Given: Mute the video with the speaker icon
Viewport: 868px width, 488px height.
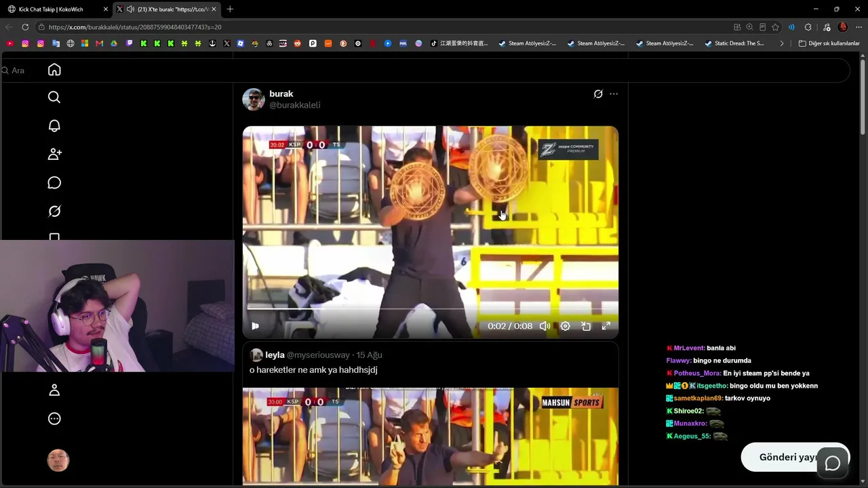Looking at the screenshot, I should point(545,326).
